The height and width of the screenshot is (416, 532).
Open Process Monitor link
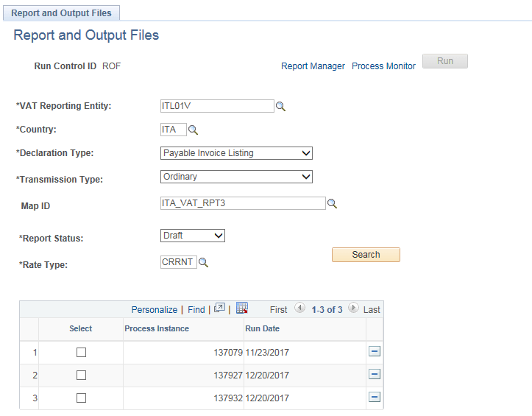383,66
